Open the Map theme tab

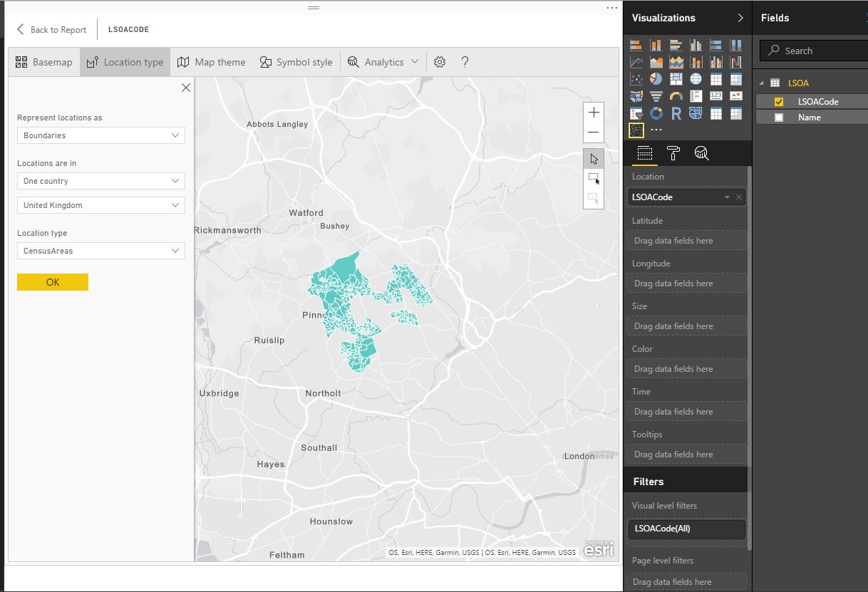[212, 62]
